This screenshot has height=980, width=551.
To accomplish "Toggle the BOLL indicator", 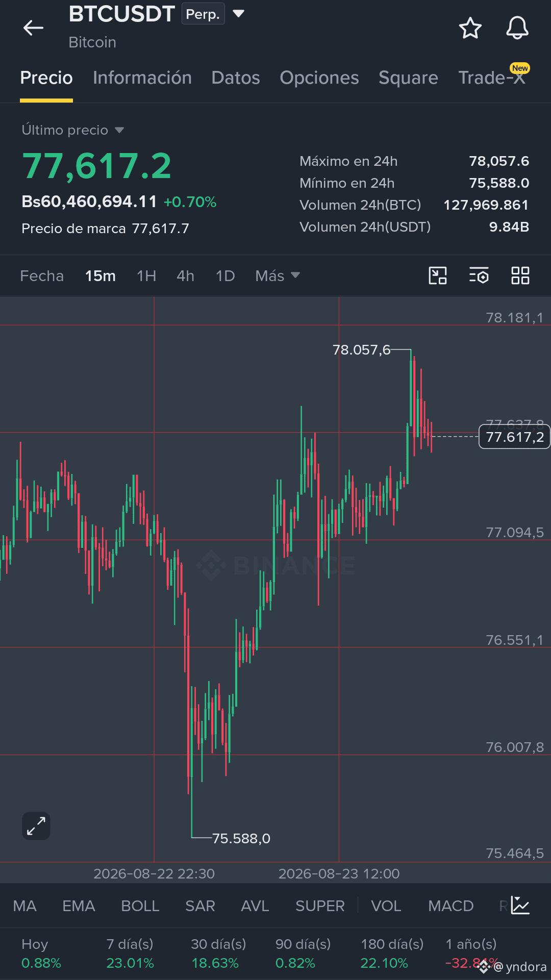I will (x=140, y=906).
